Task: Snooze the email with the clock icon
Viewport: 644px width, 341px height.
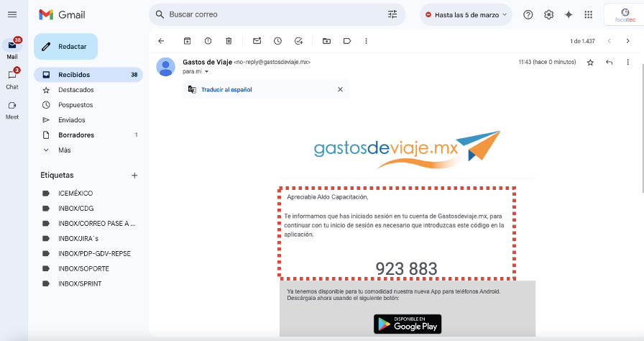Action: tap(278, 41)
